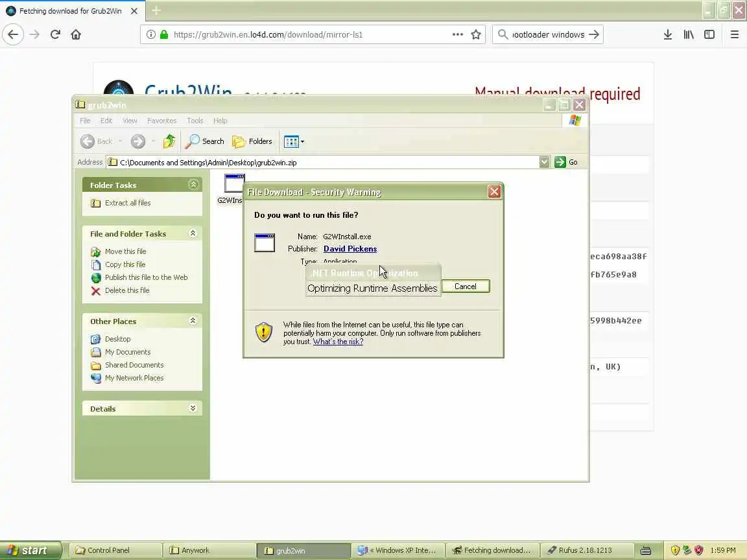This screenshot has width=747, height=560.
Task: Bookmark this page with star icon
Action: (475, 34)
